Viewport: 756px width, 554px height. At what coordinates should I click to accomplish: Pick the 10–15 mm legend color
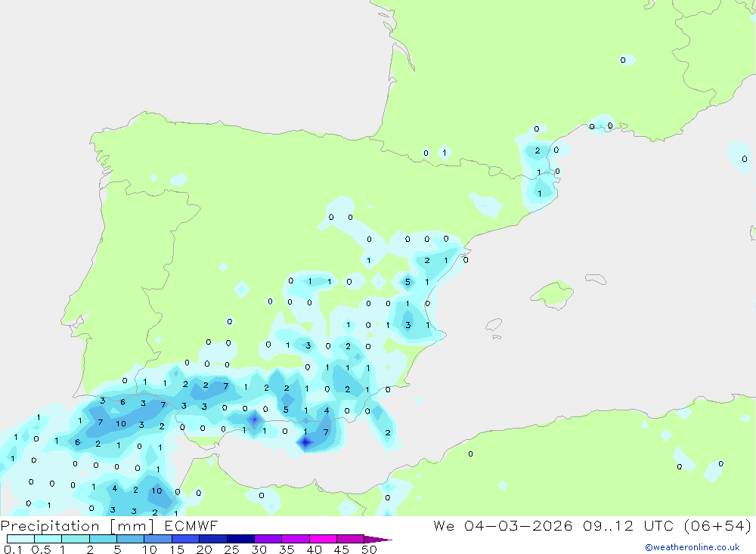pos(158,539)
